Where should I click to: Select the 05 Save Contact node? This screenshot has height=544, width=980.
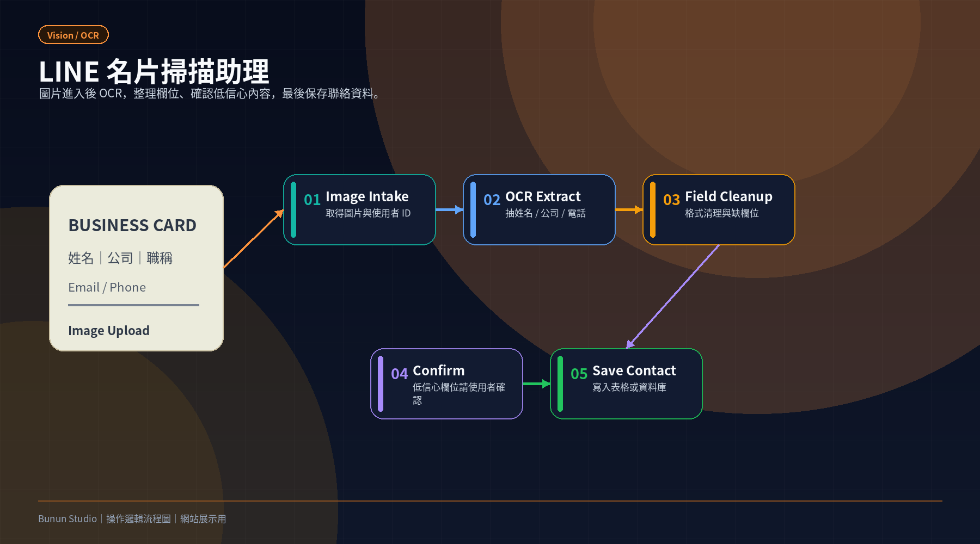tap(626, 384)
